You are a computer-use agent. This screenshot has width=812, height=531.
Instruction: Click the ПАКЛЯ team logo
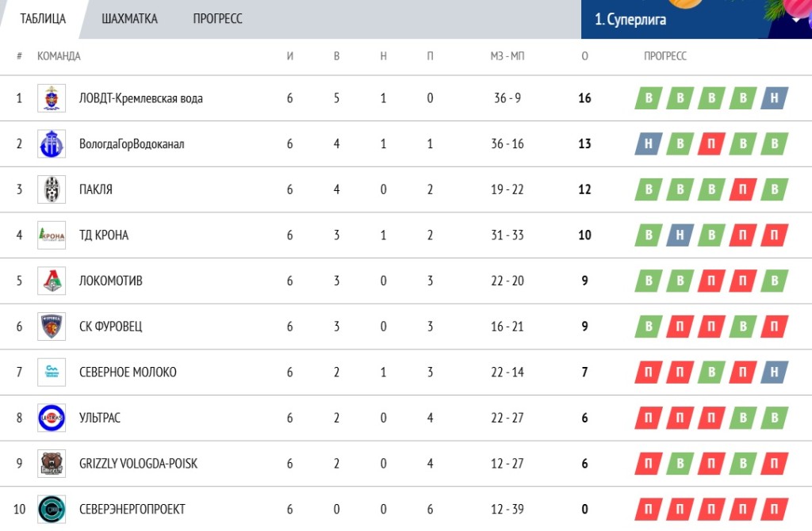click(52, 189)
